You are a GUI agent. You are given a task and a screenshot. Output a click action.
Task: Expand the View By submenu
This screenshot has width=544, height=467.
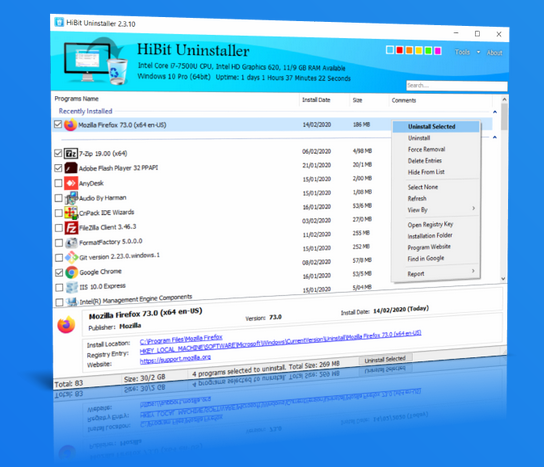pos(473,208)
